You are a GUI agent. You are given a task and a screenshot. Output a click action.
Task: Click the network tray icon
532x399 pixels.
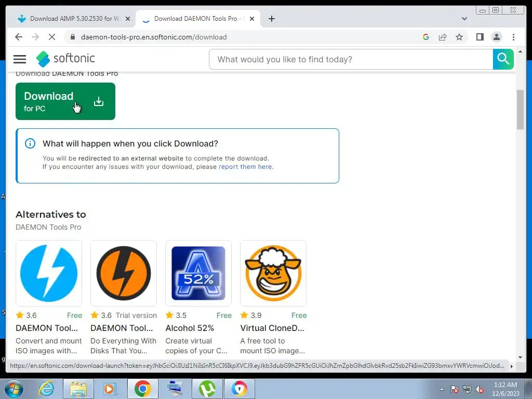[467, 389]
